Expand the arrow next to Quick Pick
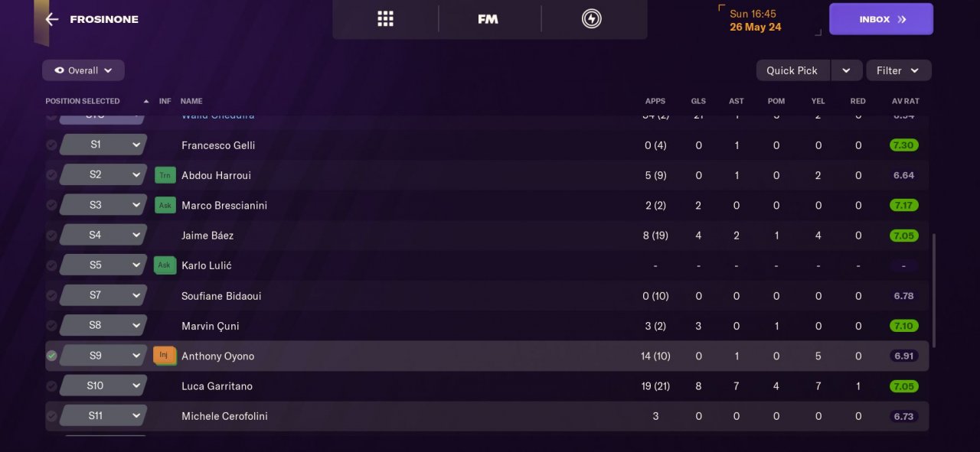 [x=846, y=70]
